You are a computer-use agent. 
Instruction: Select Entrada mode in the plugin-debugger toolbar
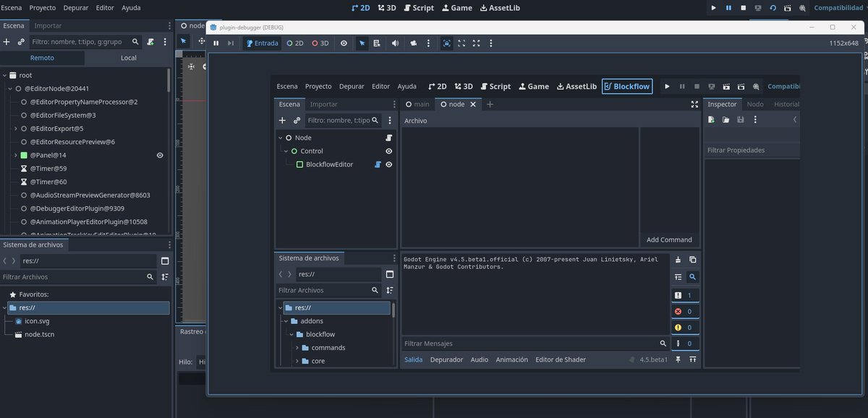(262, 43)
